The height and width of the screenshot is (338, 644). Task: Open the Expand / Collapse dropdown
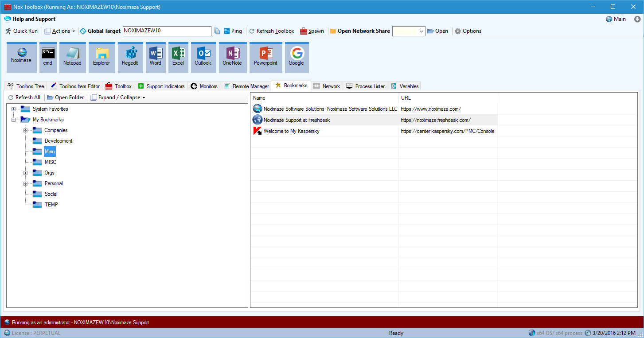[x=117, y=97]
